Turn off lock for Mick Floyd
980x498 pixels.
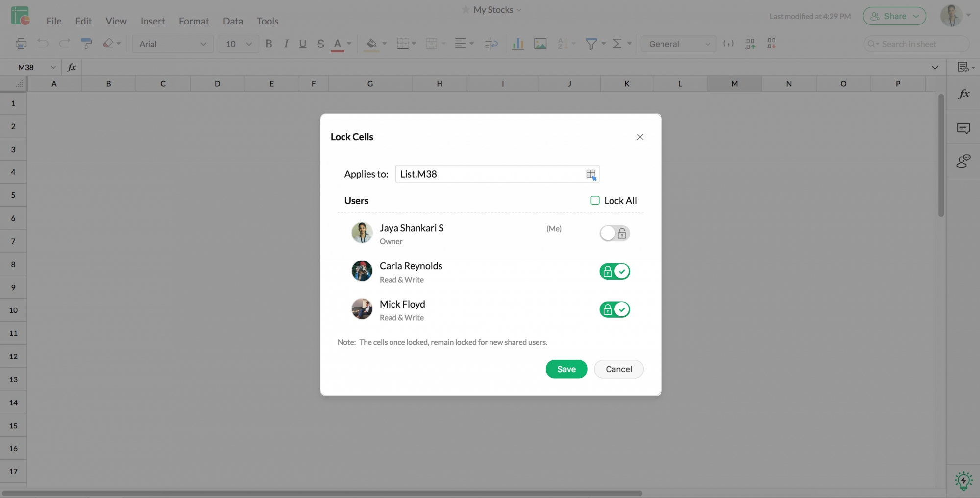[x=614, y=309]
